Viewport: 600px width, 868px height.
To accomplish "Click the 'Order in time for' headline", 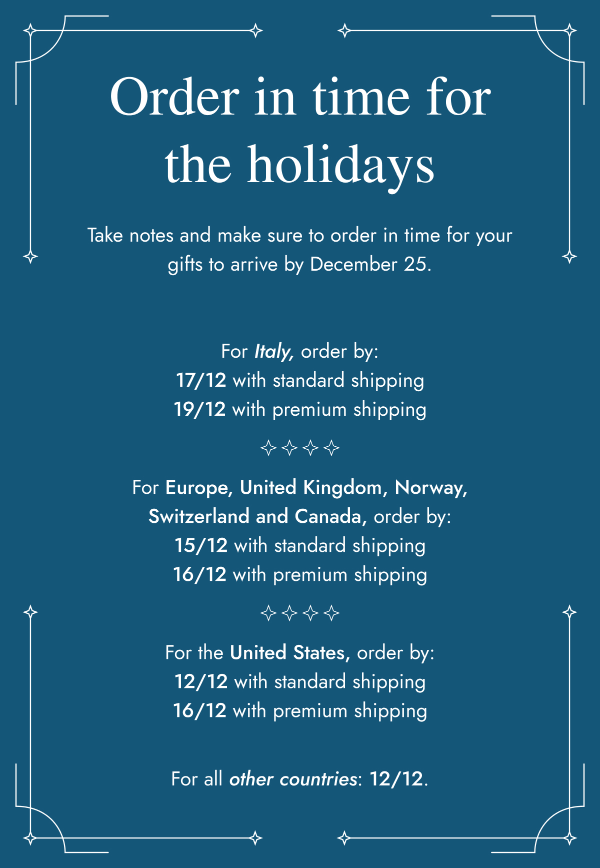I will point(300,97).
